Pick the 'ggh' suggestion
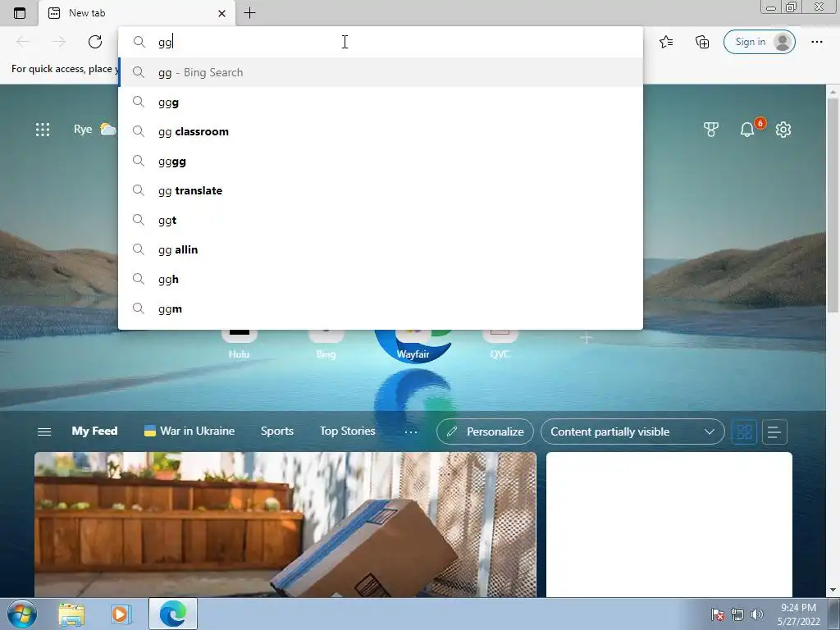This screenshot has height=630, width=840. tap(381, 279)
